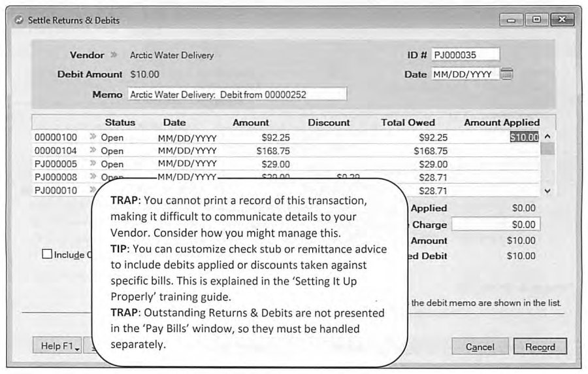Screen dimensions: 588x374
Task: Click the $168.75 Total Owed value
Action: 431,151
